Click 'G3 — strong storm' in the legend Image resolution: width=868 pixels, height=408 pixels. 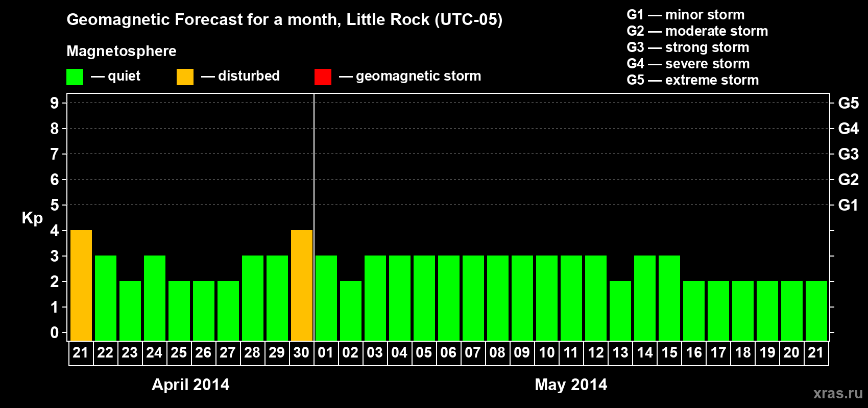(688, 47)
